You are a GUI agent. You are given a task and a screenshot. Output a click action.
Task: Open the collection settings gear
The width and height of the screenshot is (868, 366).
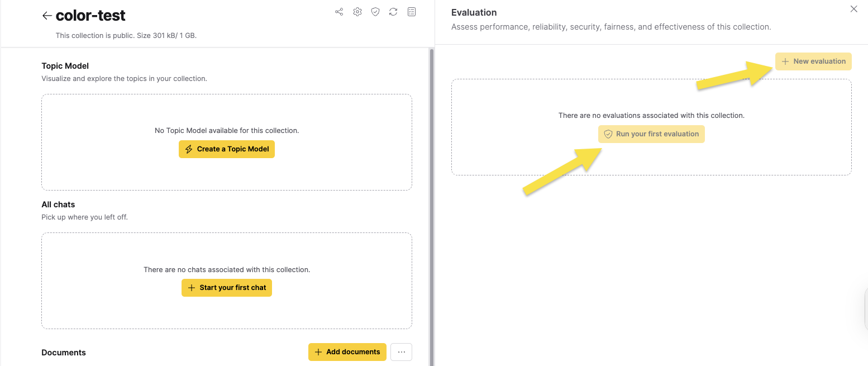click(x=357, y=11)
